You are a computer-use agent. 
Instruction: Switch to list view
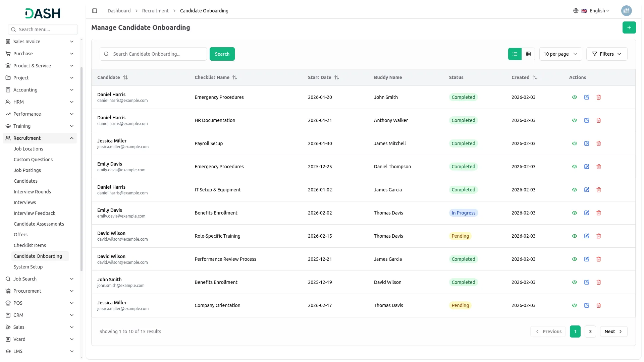[x=515, y=54]
